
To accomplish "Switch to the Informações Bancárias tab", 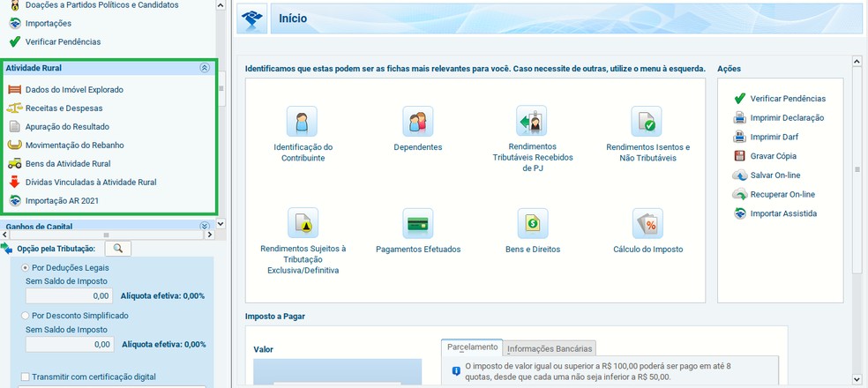I will (550, 348).
